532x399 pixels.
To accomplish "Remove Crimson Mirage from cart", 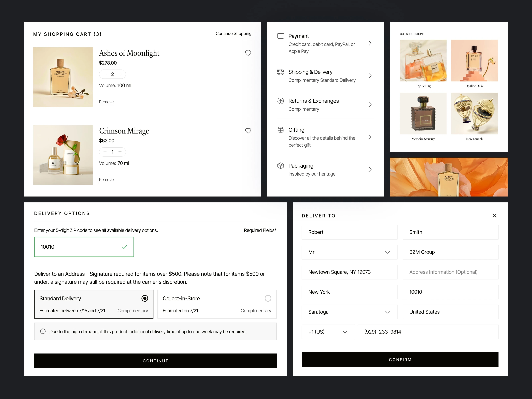I will click(x=106, y=180).
